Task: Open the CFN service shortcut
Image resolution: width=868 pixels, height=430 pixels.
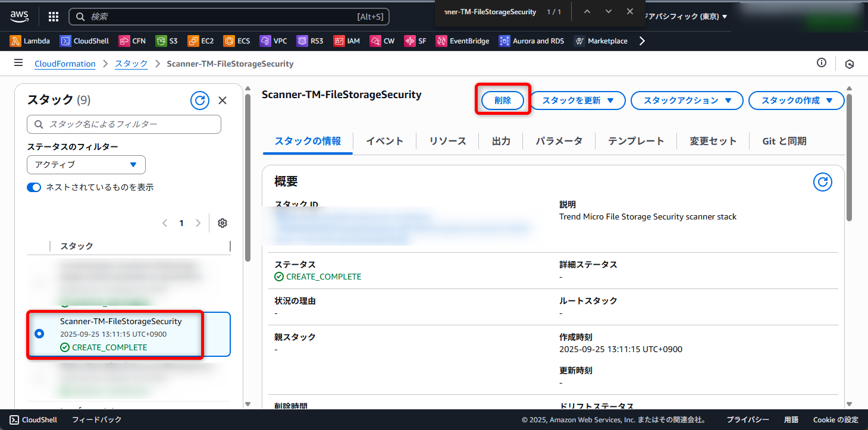Action: [x=132, y=41]
